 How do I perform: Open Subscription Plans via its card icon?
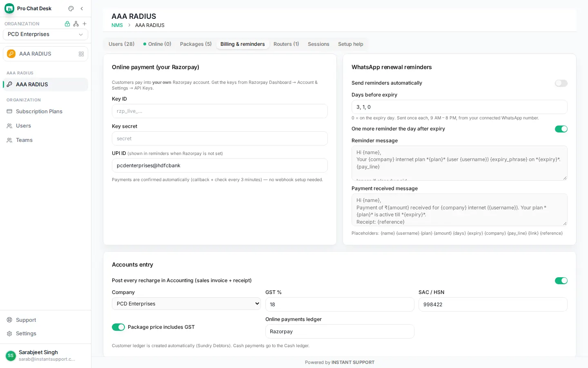(x=9, y=111)
